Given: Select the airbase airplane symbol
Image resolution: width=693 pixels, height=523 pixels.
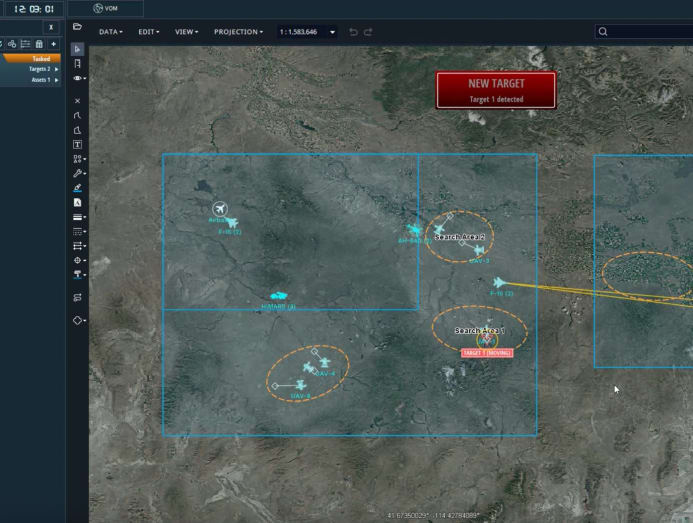Looking at the screenshot, I should [219, 209].
